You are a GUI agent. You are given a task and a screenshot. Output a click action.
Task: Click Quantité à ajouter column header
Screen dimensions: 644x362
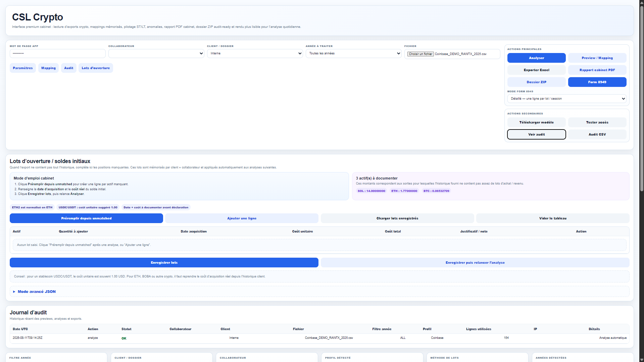pos(73,231)
